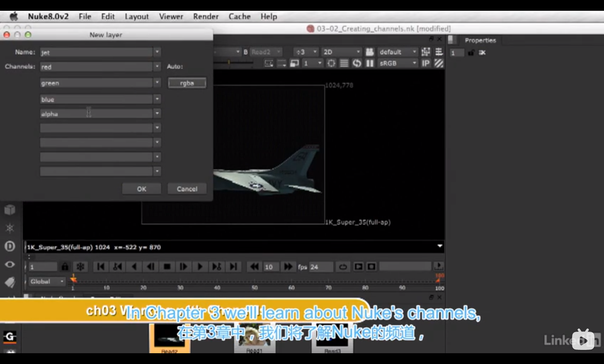Toggle the viewer clip to format icon

pyautogui.click(x=269, y=63)
